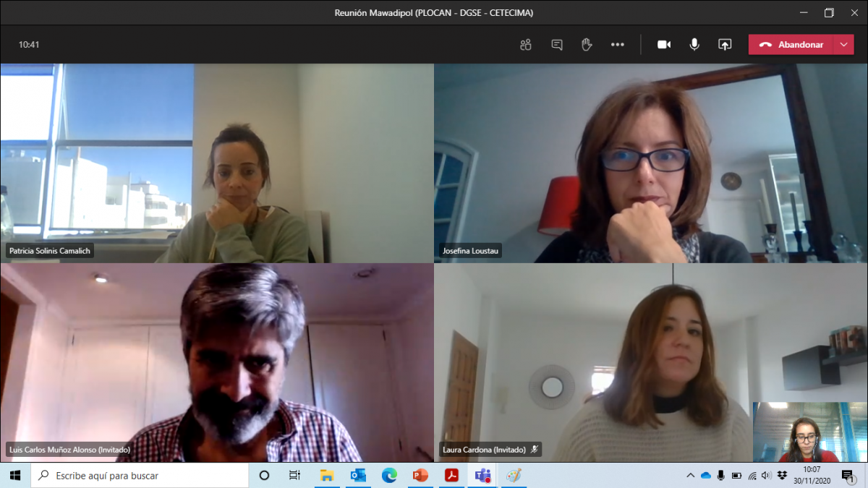Click your self-view video thumbnail
The height and width of the screenshot is (488, 868).
point(809,432)
